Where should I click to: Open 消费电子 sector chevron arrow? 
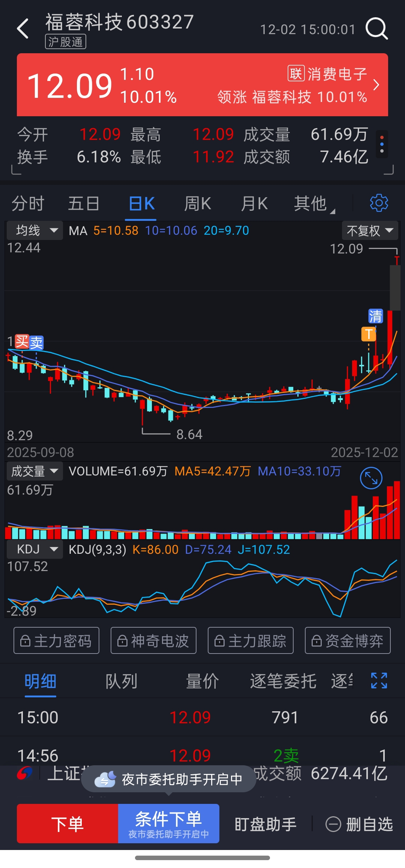(376, 85)
